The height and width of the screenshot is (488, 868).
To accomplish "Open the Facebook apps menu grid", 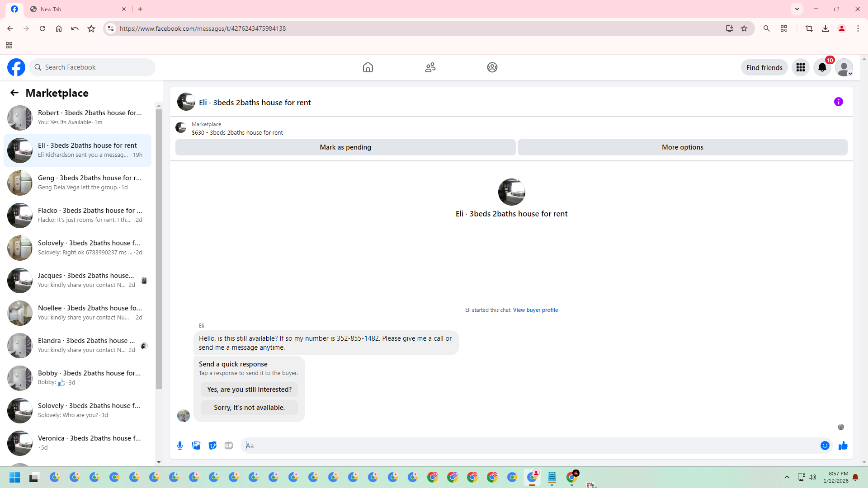I will coord(801,67).
